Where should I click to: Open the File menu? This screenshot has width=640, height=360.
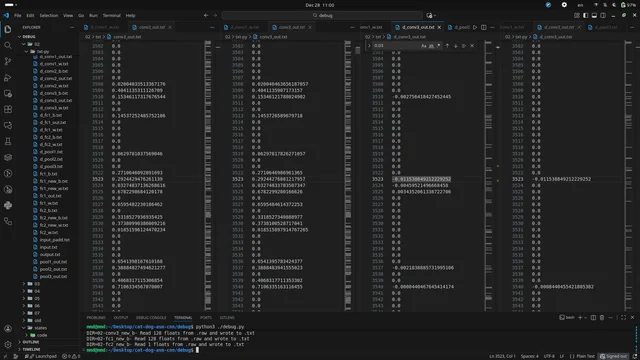pos(18,16)
